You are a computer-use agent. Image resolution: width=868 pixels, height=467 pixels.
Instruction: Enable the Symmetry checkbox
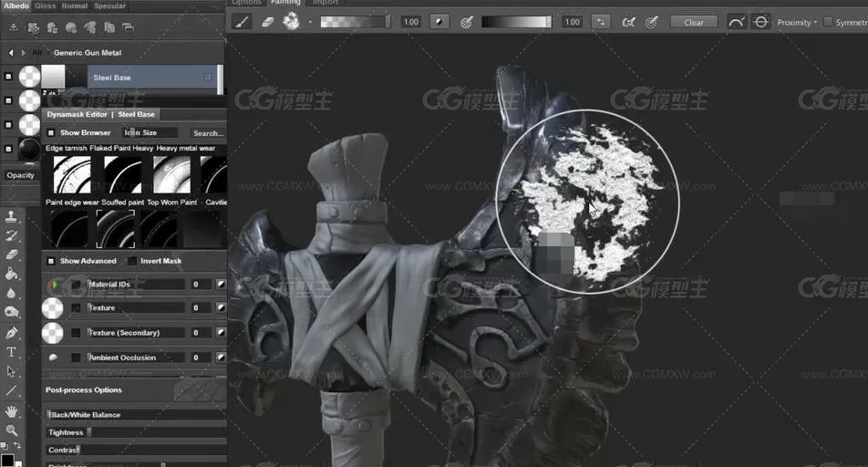click(828, 22)
